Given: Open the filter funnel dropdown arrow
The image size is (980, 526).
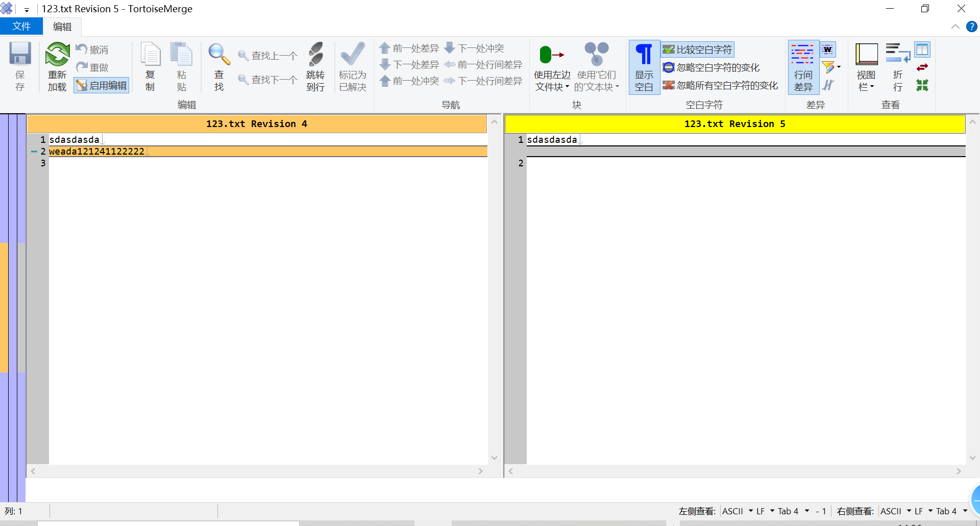Looking at the screenshot, I should pos(839,67).
